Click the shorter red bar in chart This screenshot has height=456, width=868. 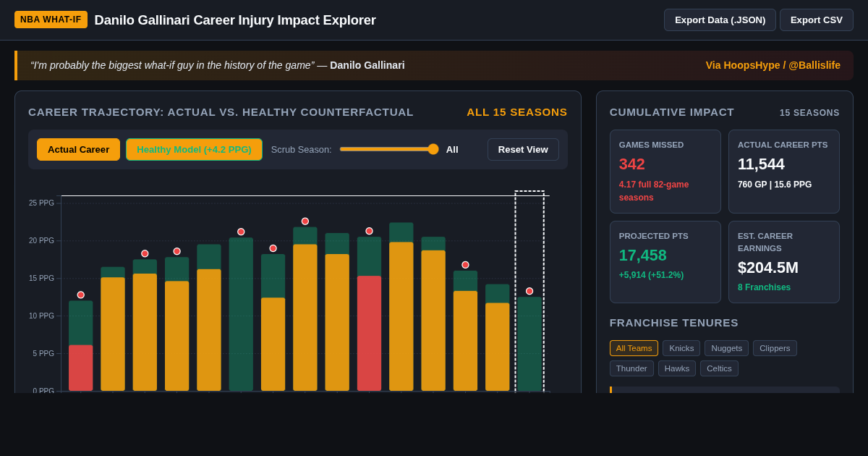(81, 368)
